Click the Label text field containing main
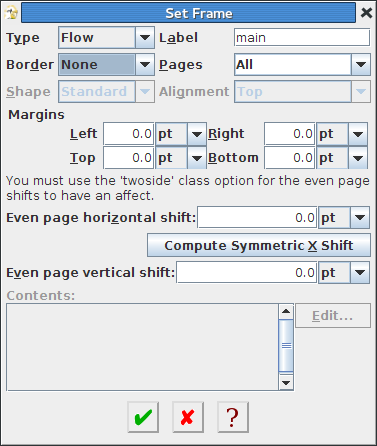 [x=302, y=38]
